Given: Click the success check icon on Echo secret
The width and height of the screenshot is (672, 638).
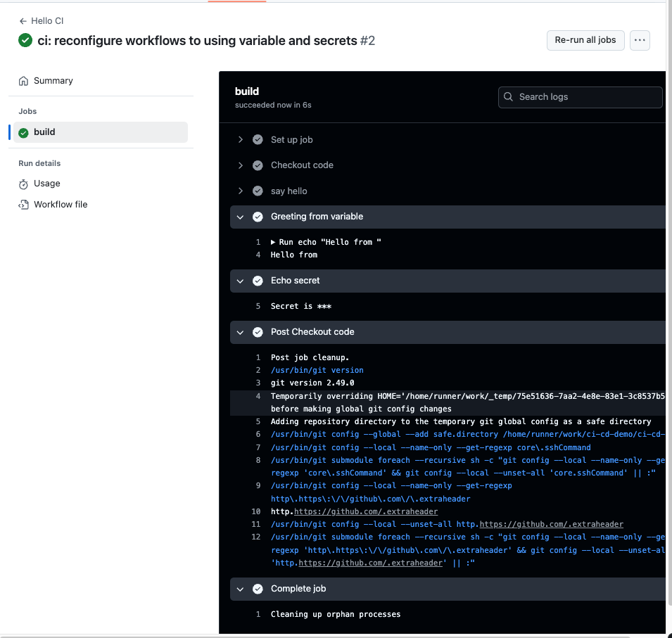Looking at the screenshot, I should click(x=258, y=281).
